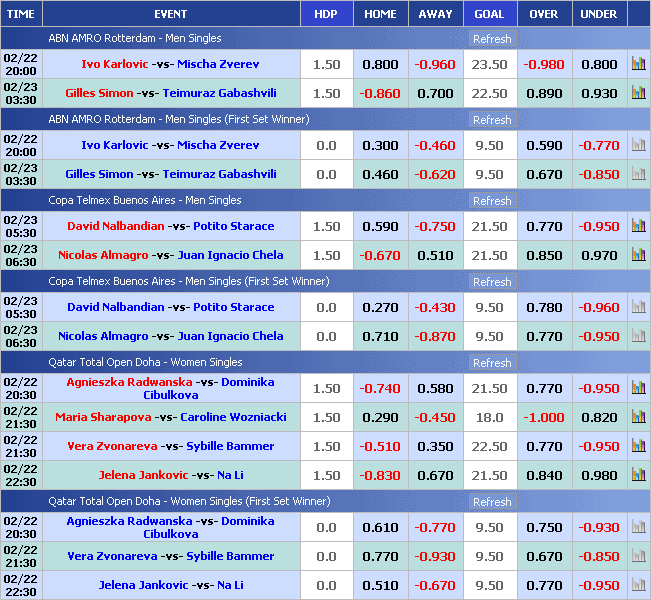Click grey chart icon for Karlovic vs Zverev First Set Winner
Image resolution: width=651 pixels, height=600 pixels.
pos(638,145)
